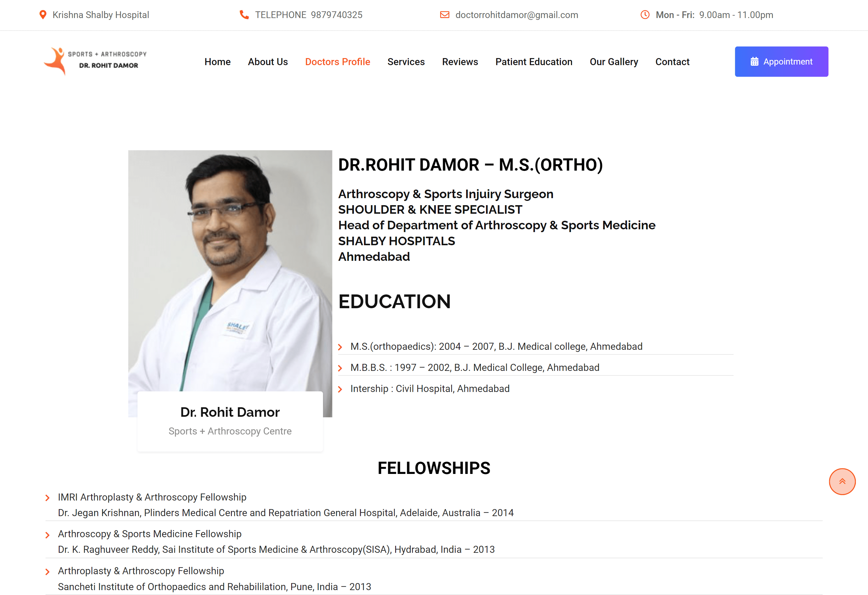Open the Services menu

(x=406, y=61)
